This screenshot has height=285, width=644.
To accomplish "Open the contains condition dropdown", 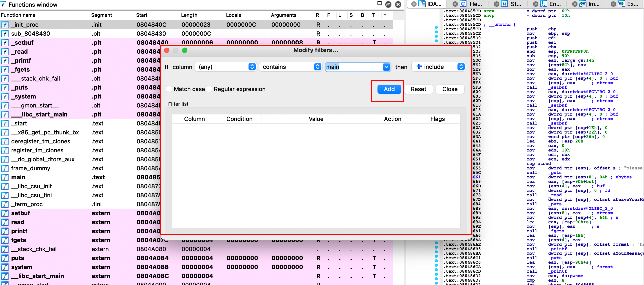I will point(291,67).
